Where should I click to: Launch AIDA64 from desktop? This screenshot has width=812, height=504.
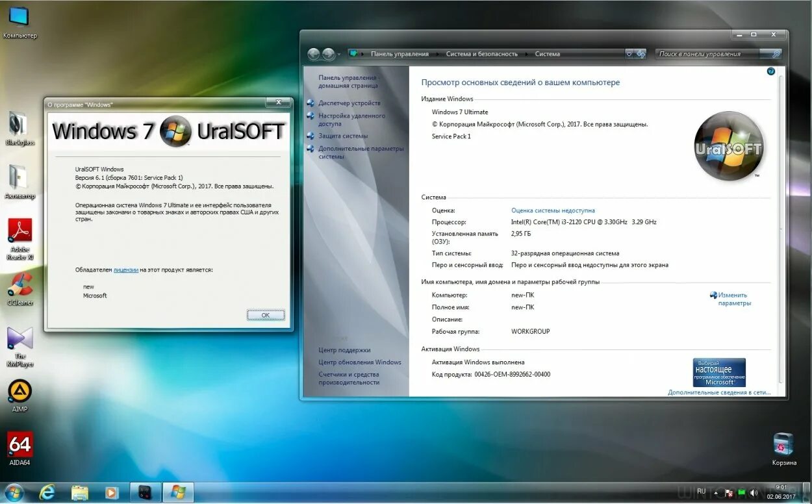19,449
